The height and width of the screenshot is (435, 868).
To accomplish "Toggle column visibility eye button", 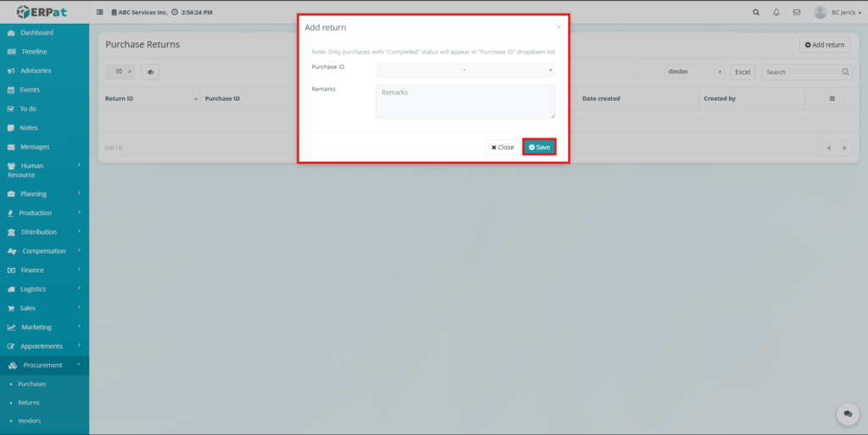I will [x=151, y=72].
